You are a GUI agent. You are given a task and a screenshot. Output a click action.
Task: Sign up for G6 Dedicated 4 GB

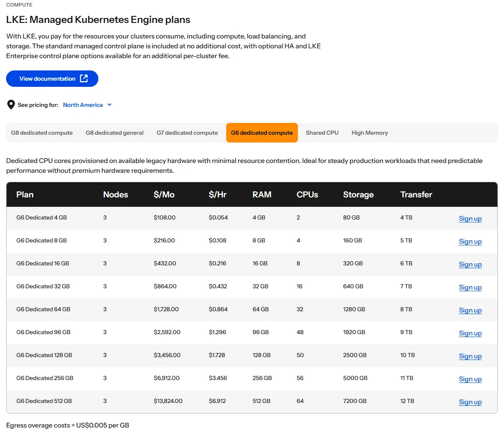tap(470, 219)
